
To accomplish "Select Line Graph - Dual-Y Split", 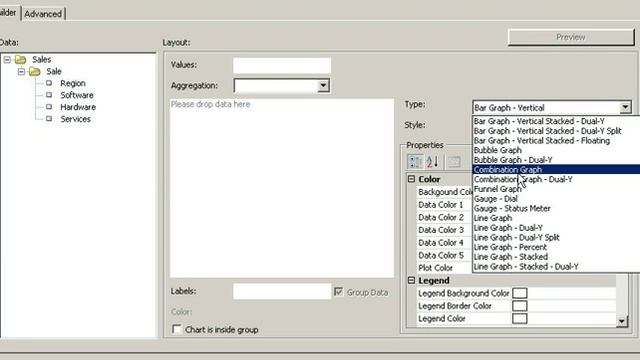I will pos(556,238).
